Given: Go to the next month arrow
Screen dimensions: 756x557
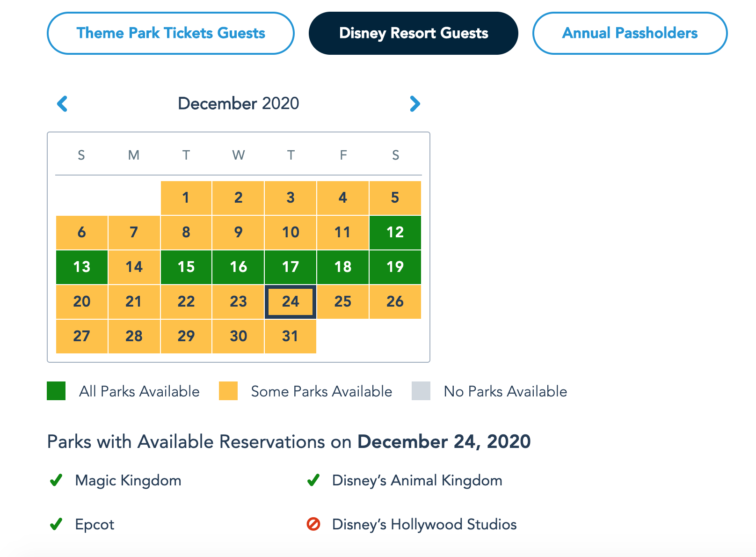Looking at the screenshot, I should coord(414,103).
